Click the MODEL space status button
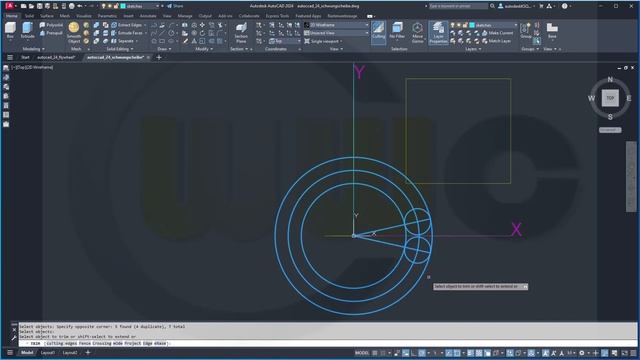The width and height of the screenshot is (640, 360). tap(362, 353)
